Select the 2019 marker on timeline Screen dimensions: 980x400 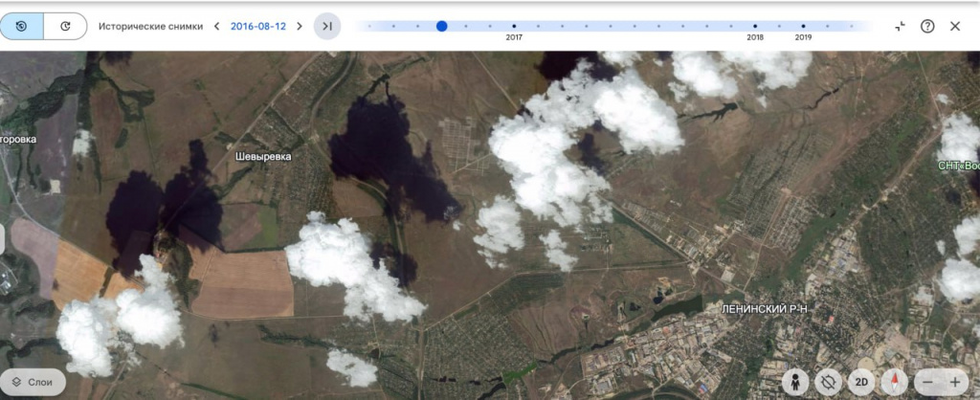tap(803, 27)
